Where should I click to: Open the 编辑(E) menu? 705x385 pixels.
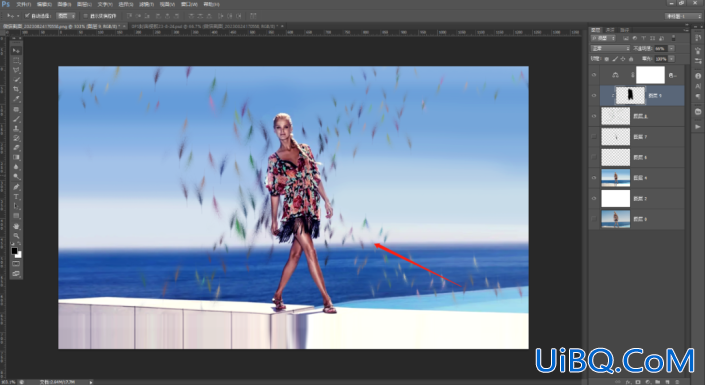[44, 4]
